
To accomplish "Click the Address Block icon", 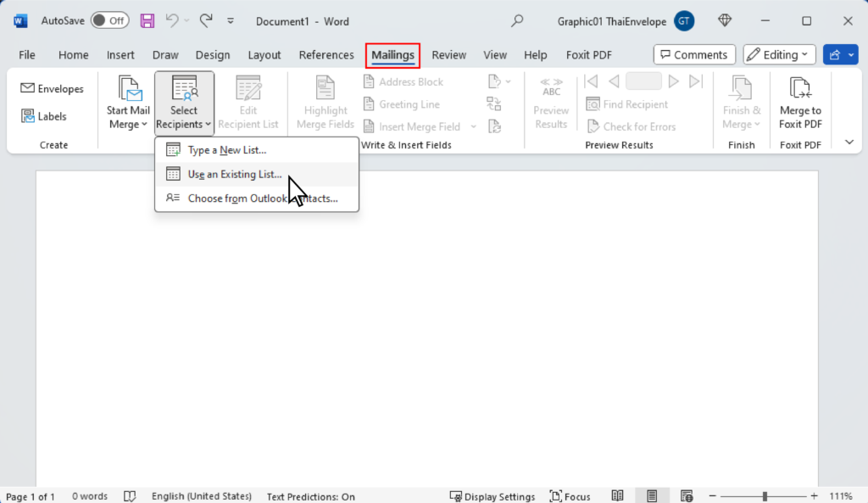I will coord(369,82).
